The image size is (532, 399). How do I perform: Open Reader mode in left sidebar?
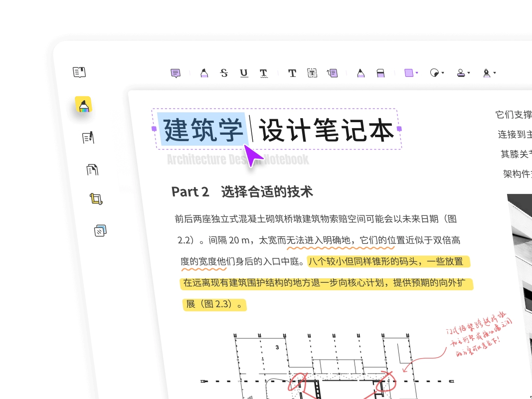(x=79, y=72)
